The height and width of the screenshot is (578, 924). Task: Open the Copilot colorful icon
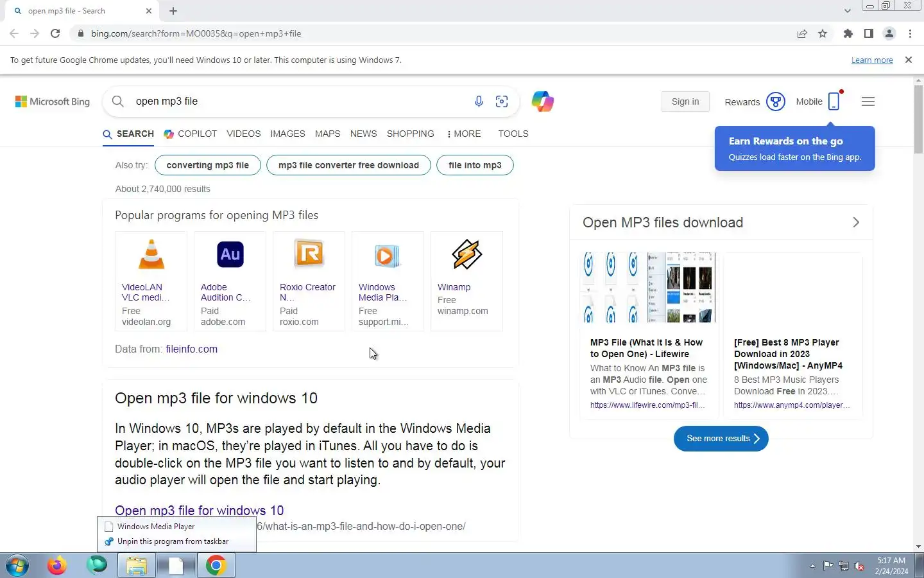coord(542,101)
